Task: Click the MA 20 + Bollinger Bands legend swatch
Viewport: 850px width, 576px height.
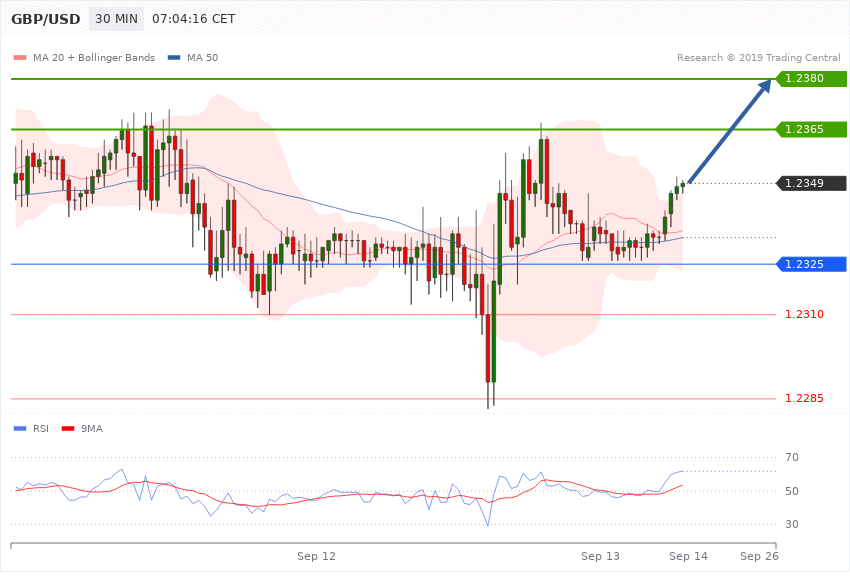Action: click(x=20, y=57)
